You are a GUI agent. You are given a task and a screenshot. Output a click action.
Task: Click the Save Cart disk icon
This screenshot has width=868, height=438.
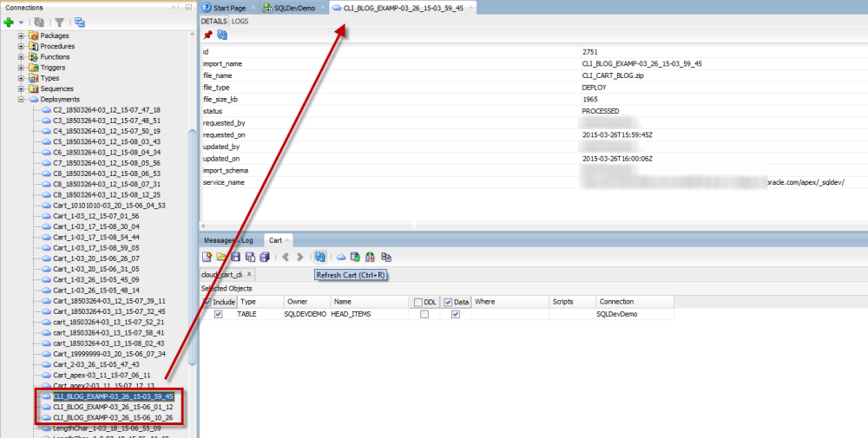pyautogui.click(x=235, y=257)
